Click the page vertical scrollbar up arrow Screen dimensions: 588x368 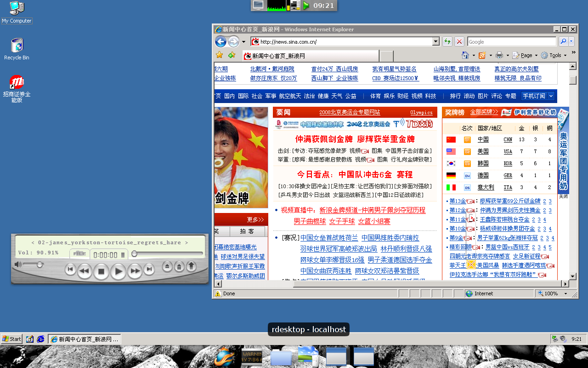pos(572,67)
